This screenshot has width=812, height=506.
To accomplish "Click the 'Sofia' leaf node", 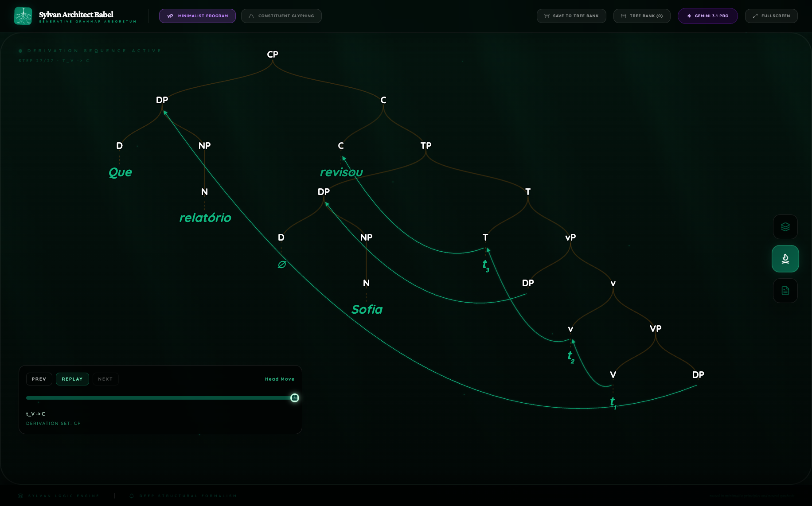I will (x=367, y=309).
